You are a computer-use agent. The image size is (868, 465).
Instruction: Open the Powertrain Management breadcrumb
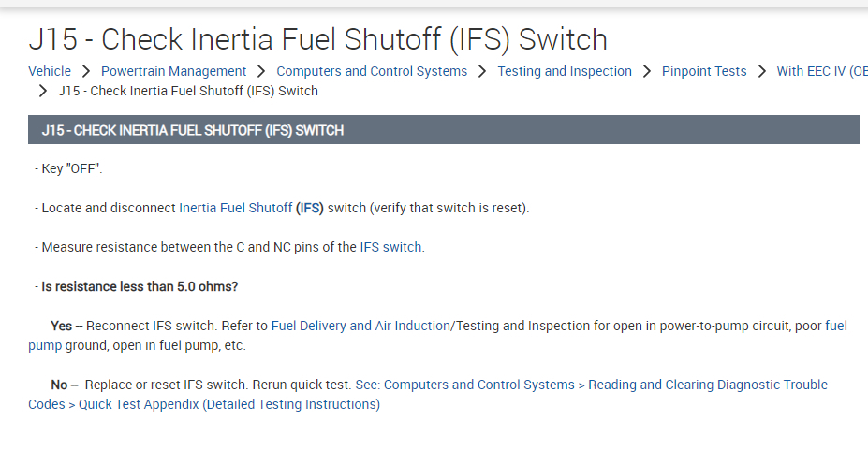point(173,71)
